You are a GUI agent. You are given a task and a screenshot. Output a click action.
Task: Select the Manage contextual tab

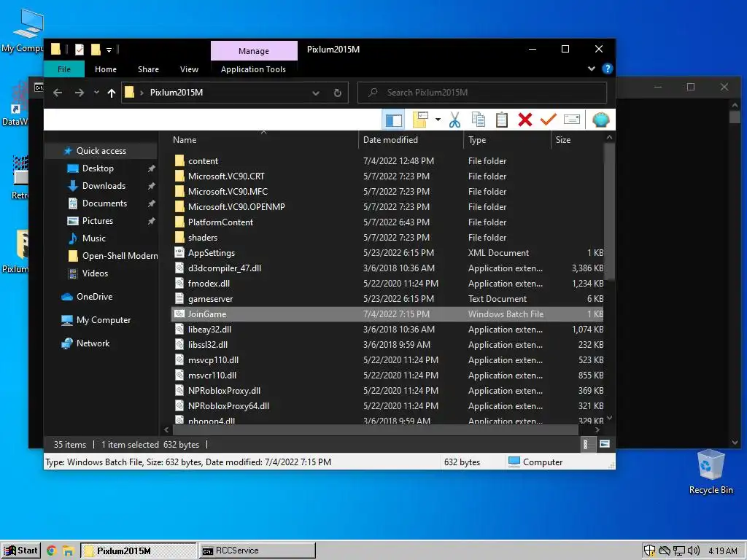point(254,50)
